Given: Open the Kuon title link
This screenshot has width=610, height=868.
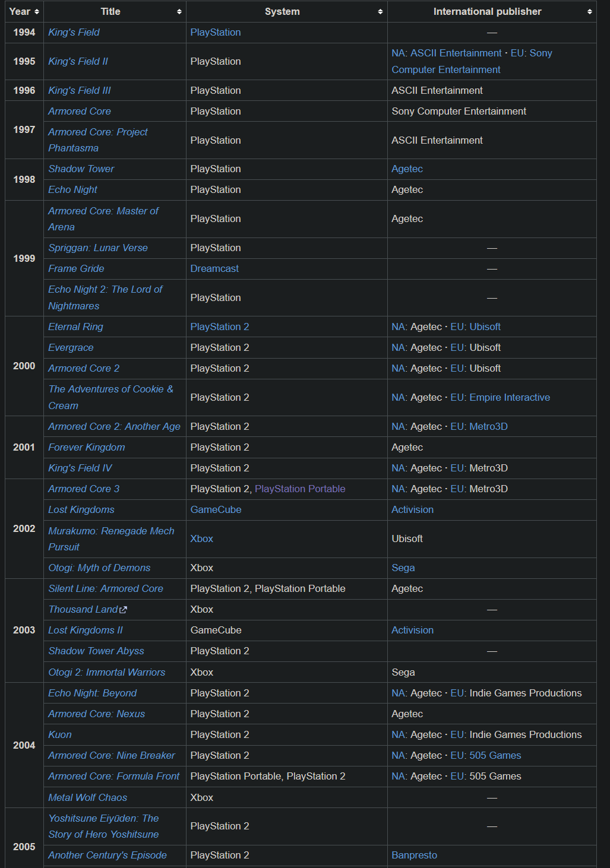Looking at the screenshot, I should point(60,734).
